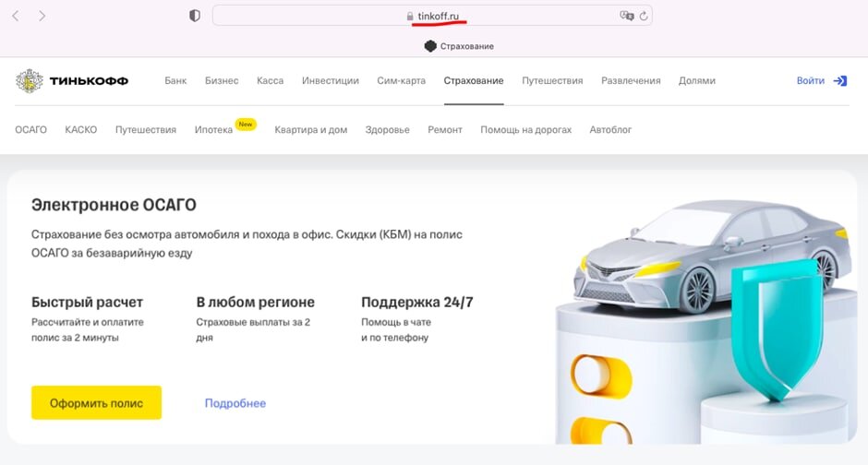Click the translate page icon in address bar

tap(627, 16)
